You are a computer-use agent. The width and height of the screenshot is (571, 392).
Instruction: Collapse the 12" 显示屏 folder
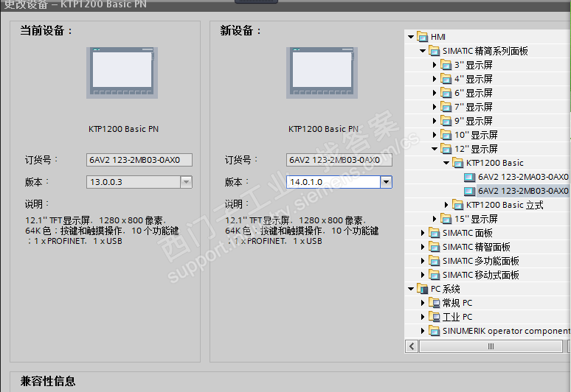point(434,149)
